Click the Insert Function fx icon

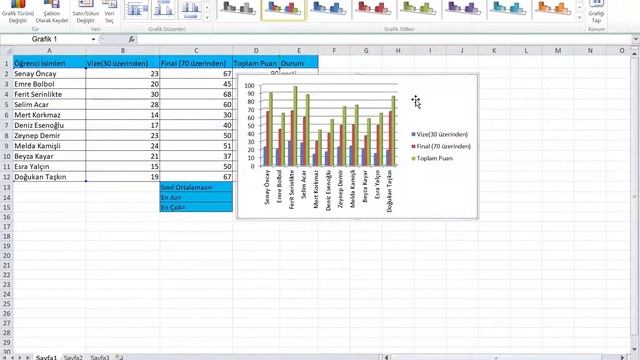(x=131, y=39)
